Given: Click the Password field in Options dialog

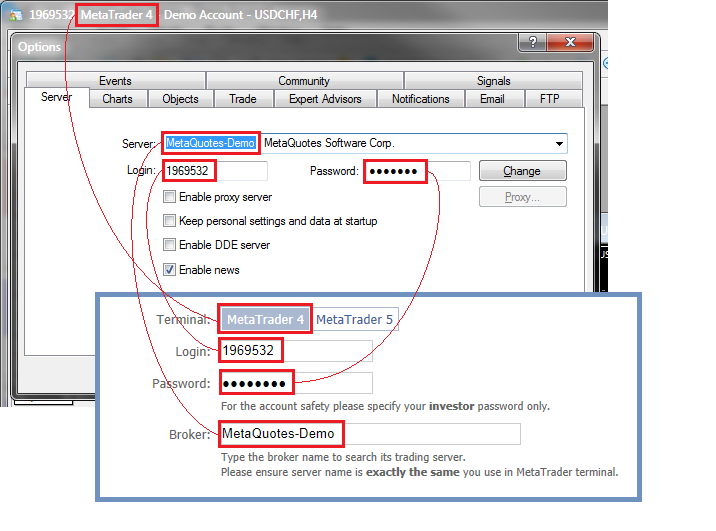Looking at the screenshot, I should tap(417, 171).
